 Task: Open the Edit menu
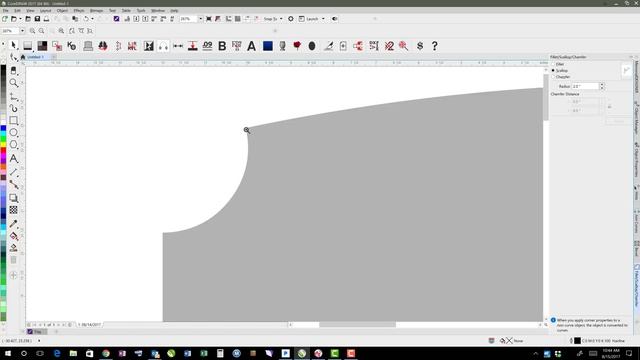(18, 11)
